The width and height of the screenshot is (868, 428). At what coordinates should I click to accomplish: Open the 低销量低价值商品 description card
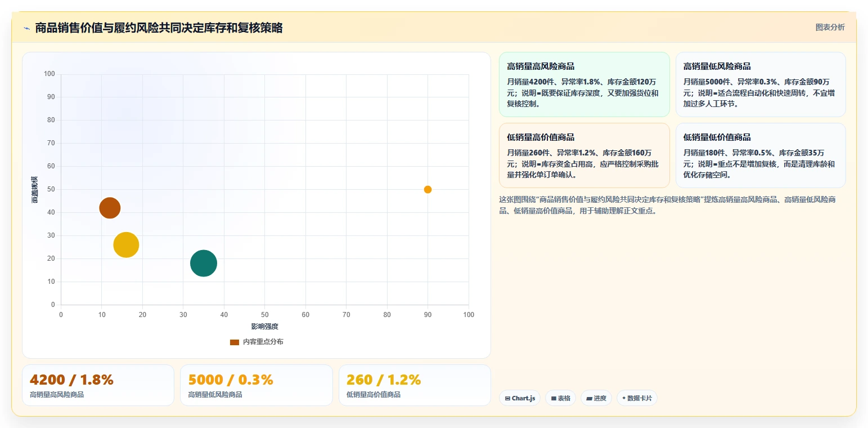(x=761, y=155)
